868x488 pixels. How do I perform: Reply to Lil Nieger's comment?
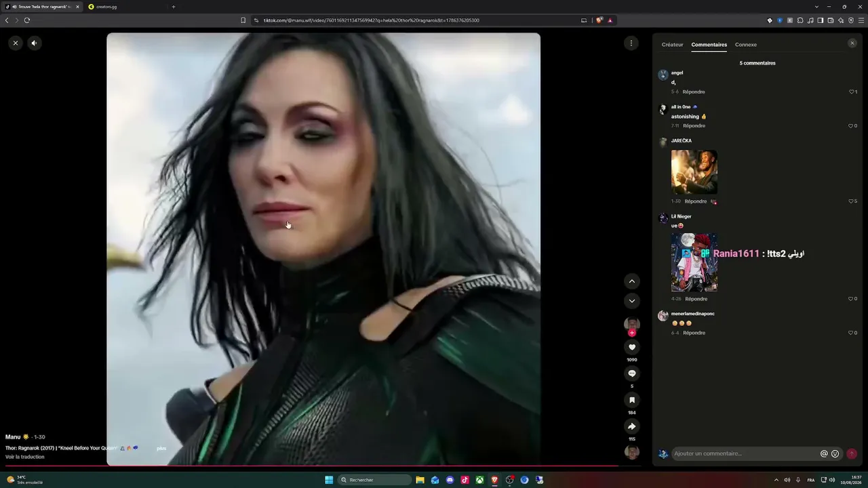pyautogui.click(x=696, y=299)
